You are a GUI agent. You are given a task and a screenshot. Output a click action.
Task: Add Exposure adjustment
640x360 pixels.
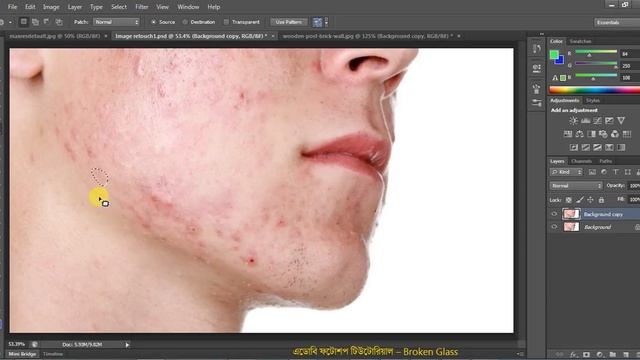(609, 120)
